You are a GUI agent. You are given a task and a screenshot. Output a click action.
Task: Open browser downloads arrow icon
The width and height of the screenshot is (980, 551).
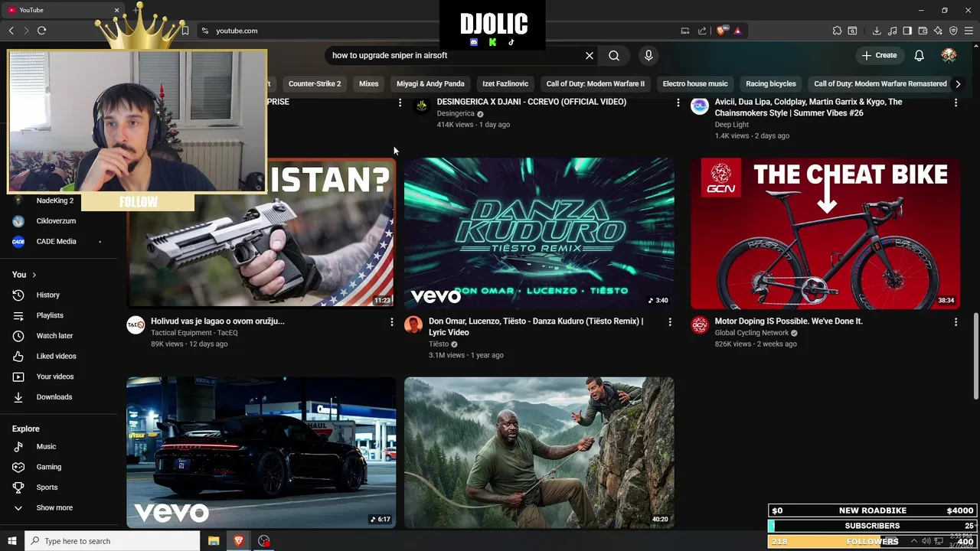(877, 31)
